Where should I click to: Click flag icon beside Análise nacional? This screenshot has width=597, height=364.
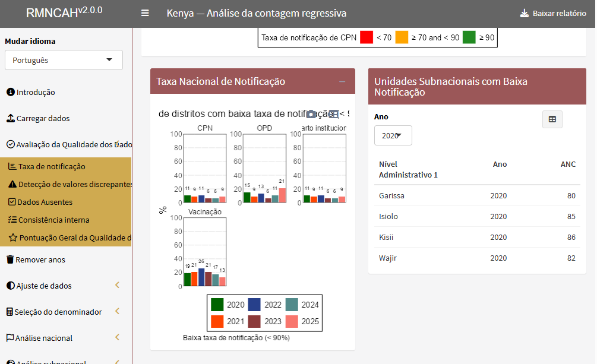point(10,338)
